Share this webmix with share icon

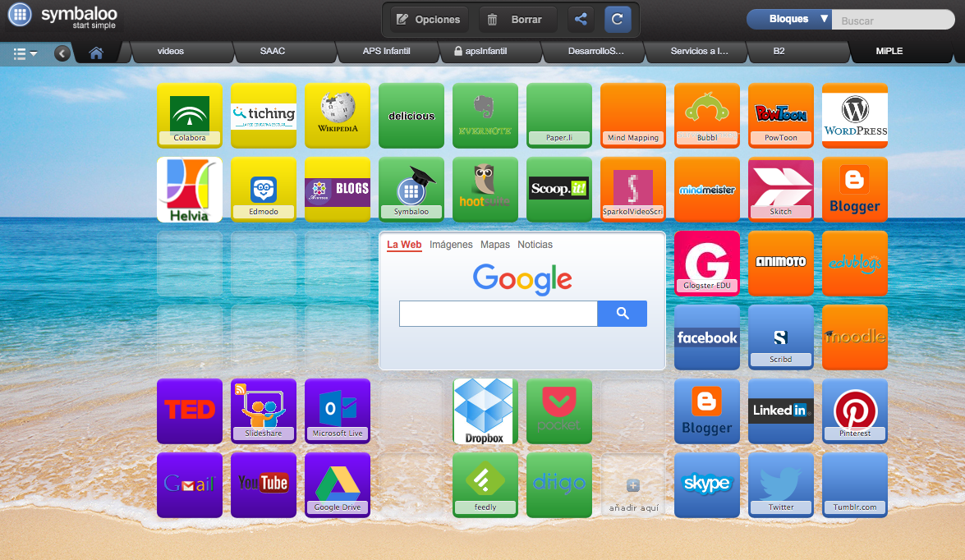(x=581, y=19)
